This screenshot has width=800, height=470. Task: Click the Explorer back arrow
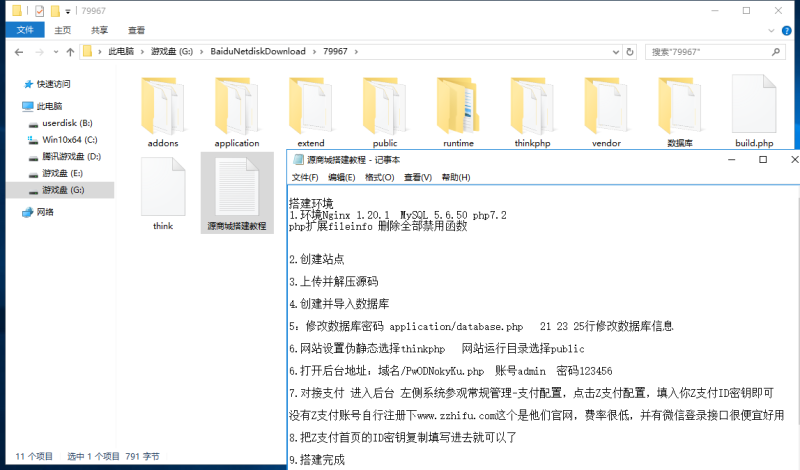tap(19, 52)
